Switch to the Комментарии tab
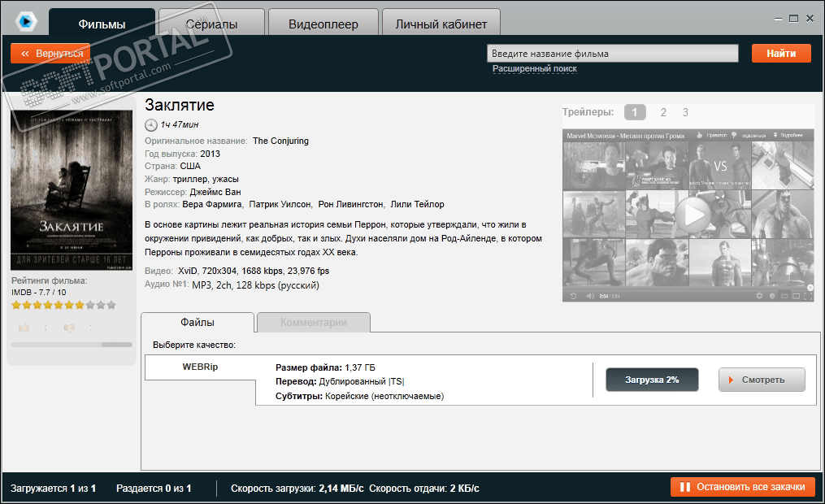825x504 pixels. [314, 322]
